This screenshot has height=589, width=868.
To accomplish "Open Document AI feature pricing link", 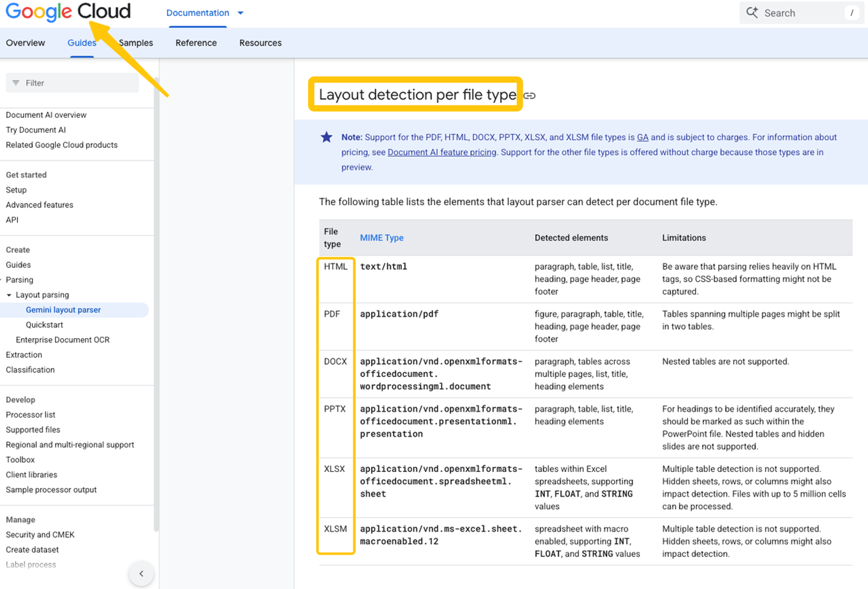I will pyautogui.click(x=442, y=153).
